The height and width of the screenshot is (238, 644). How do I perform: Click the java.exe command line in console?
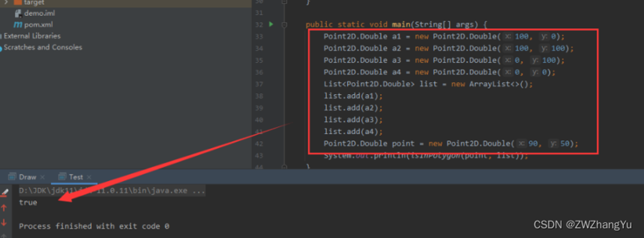112,190
